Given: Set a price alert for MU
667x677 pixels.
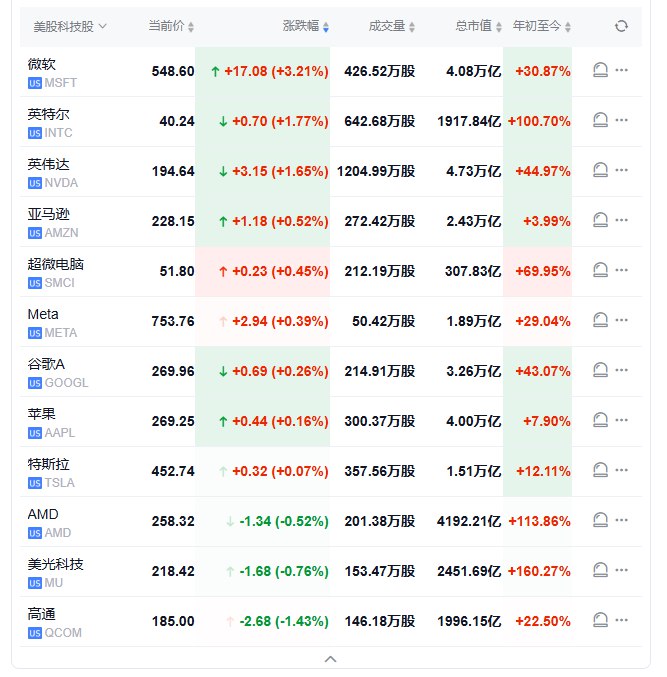Looking at the screenshot, I should pyautogui.click(x=600, y=570).
